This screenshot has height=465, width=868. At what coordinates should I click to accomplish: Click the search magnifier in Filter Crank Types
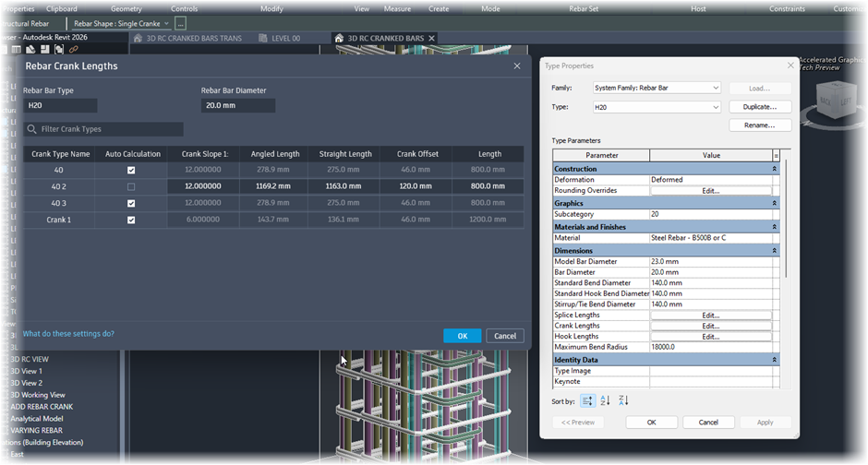pyautogui.click(x=32, y=129)
